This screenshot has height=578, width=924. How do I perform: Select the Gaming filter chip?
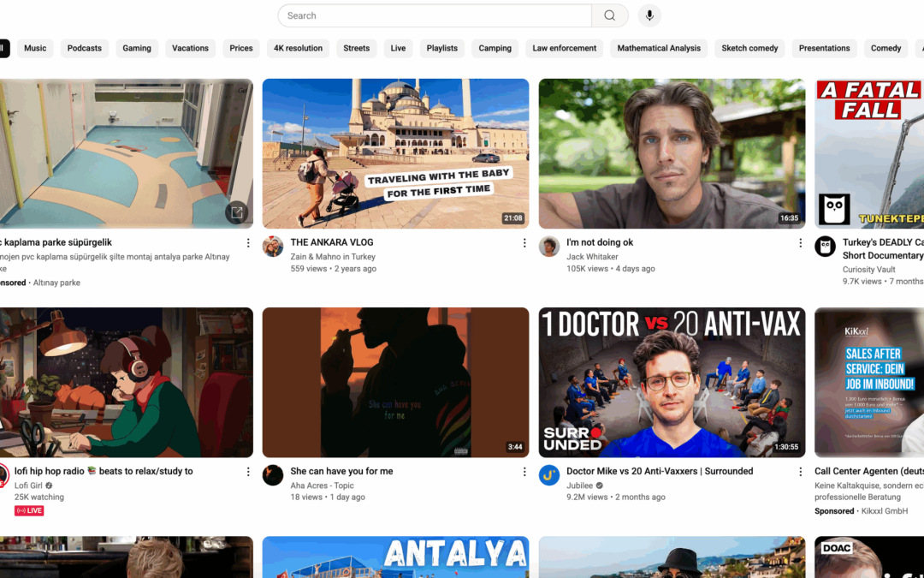pyautogui.click(x=137, y=48)
